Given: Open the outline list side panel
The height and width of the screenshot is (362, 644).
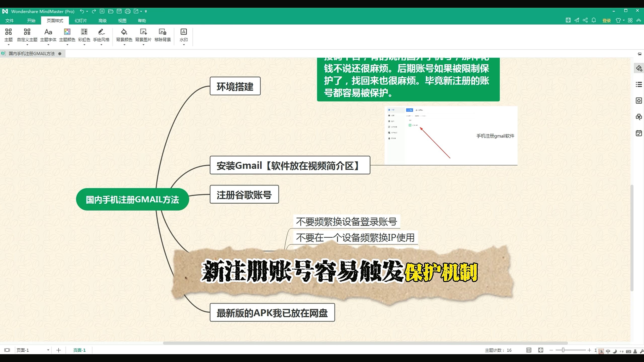Looking at the screenshot, I should click(x=639, y=84).
